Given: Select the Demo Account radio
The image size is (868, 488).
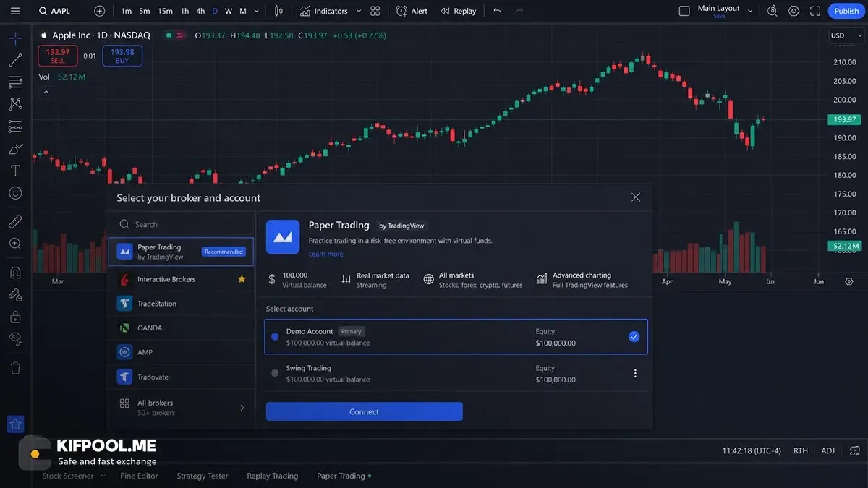Looking at the screenshot, I should pyautogui.click(x=275, y=336).
